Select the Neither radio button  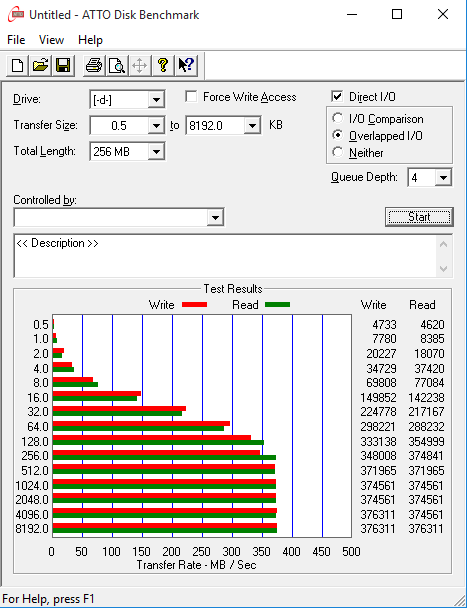[x=337, y=152]
